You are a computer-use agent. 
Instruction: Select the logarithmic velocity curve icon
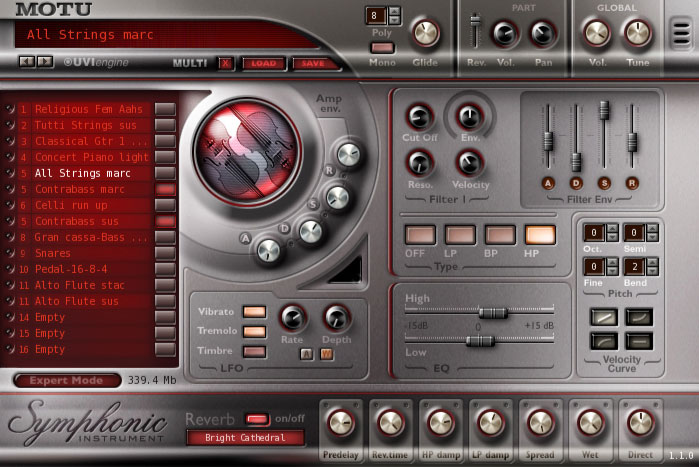(604, 341)
